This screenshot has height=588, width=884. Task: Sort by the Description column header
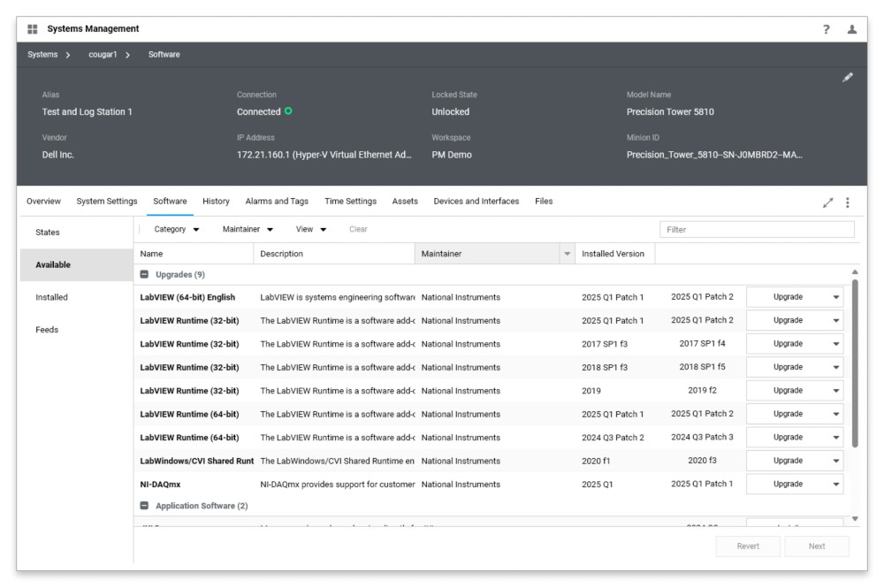334,255
